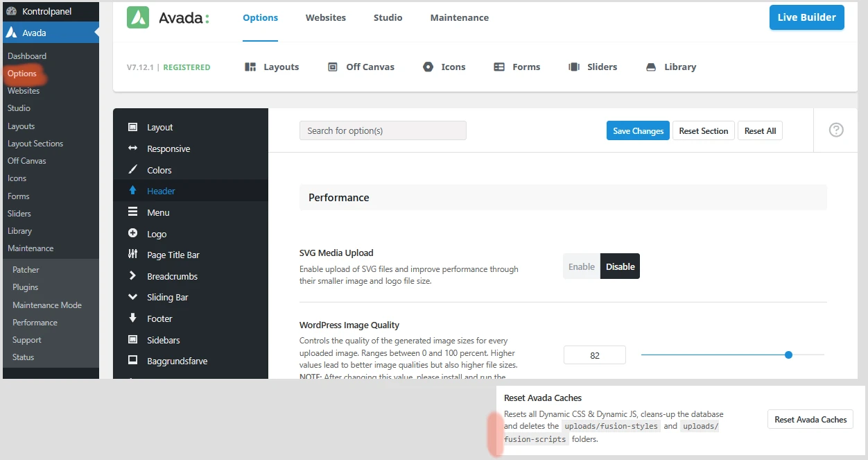Click the Live Builder button
This screenshot has width=868, height=460.
coord(807,17)
